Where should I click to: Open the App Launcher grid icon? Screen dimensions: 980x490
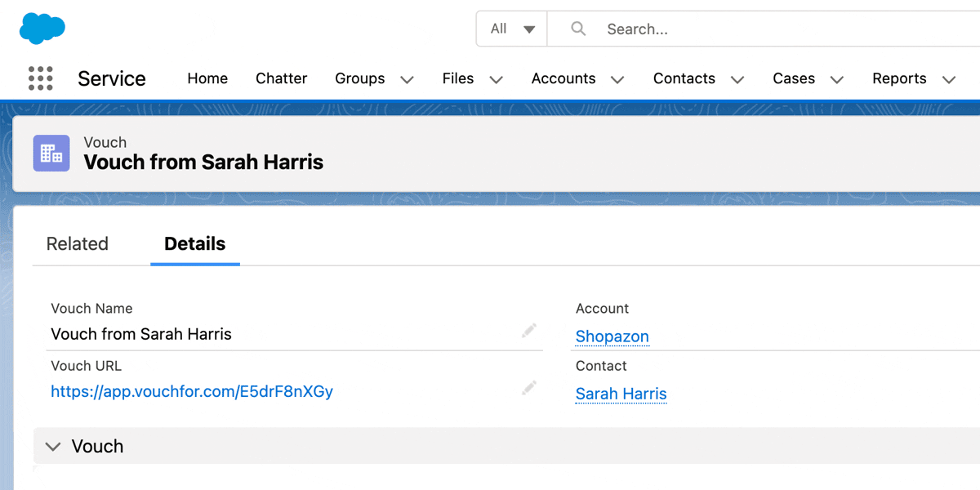coord(41,78)
